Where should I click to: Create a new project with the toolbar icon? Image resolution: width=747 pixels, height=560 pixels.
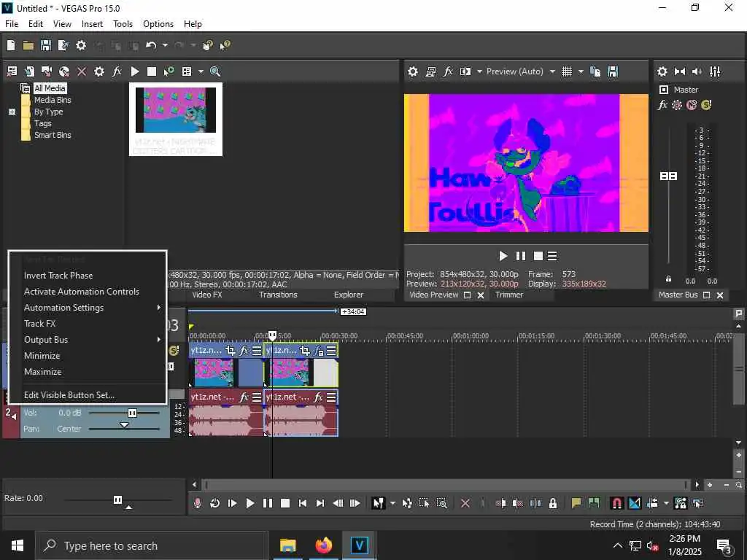point(10,45)
